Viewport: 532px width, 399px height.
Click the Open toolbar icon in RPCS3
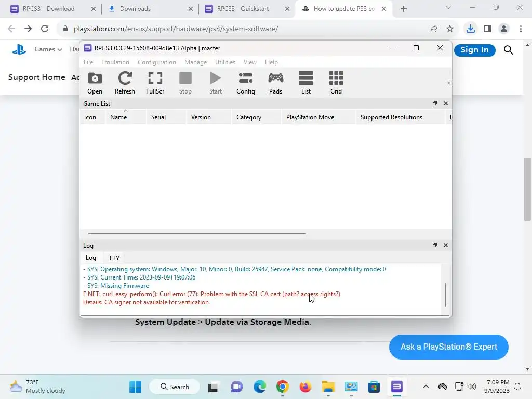coord(95,83)
